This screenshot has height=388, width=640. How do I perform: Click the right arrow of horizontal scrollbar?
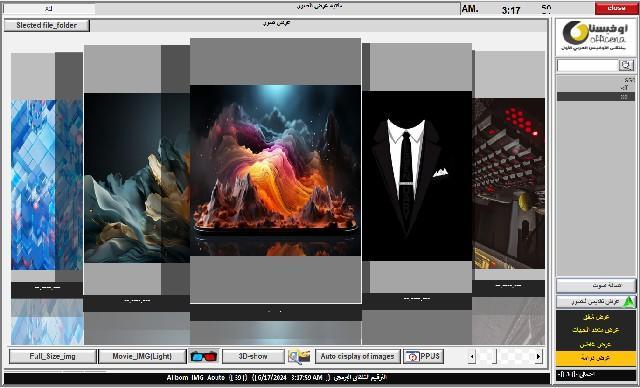[x=539, y=356]
